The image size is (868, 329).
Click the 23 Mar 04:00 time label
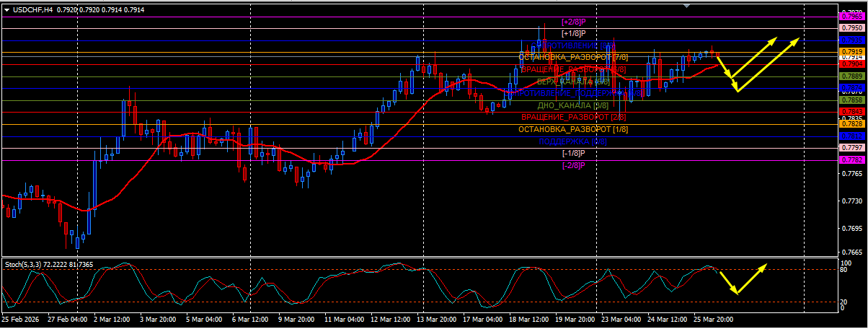tap(622, 318)
